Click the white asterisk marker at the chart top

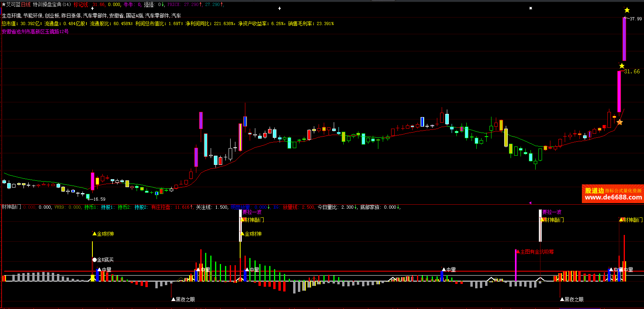530,8
